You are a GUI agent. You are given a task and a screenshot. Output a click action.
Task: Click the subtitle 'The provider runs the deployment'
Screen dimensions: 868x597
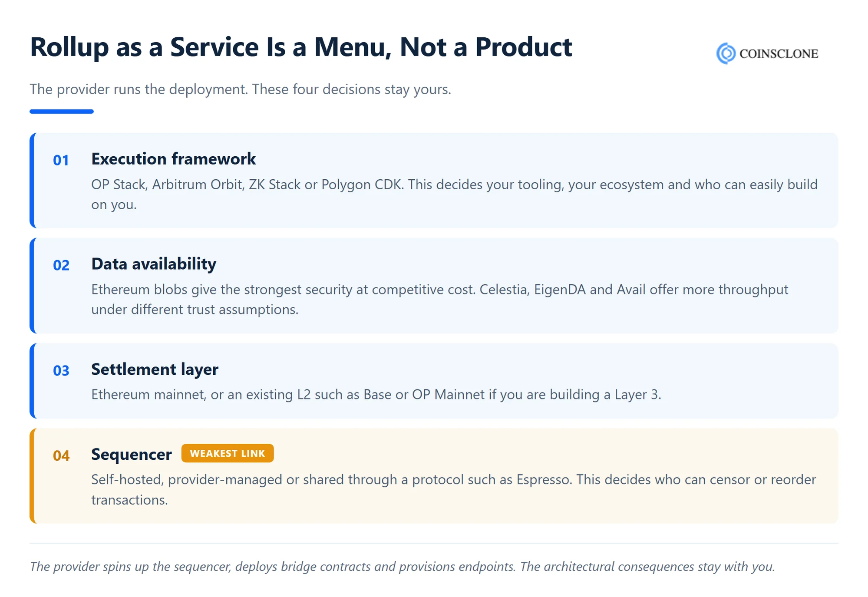pos(241,89)
